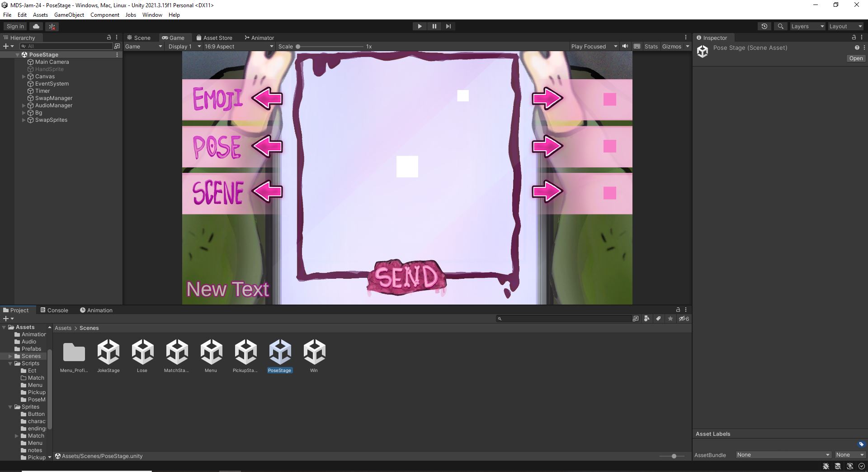Lock the Project panel
868x472 pixels.
(678, 310)
